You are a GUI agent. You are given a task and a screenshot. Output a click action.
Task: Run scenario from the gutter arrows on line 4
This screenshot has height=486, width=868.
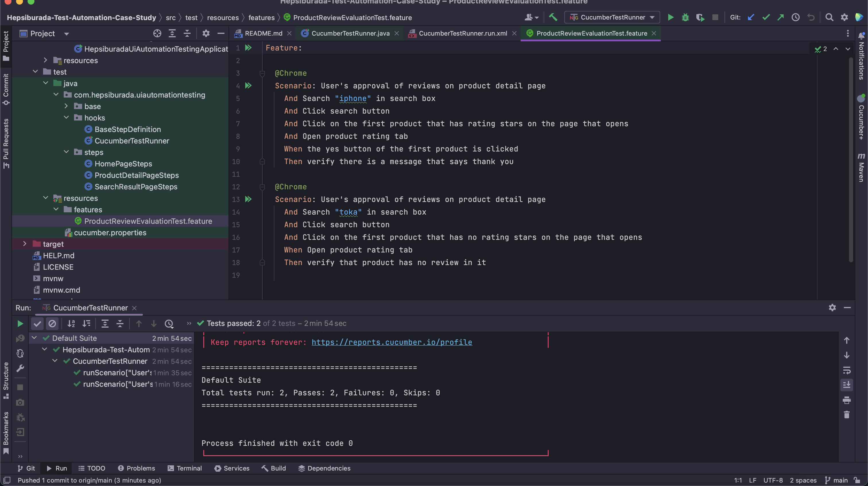click(249, 86)
